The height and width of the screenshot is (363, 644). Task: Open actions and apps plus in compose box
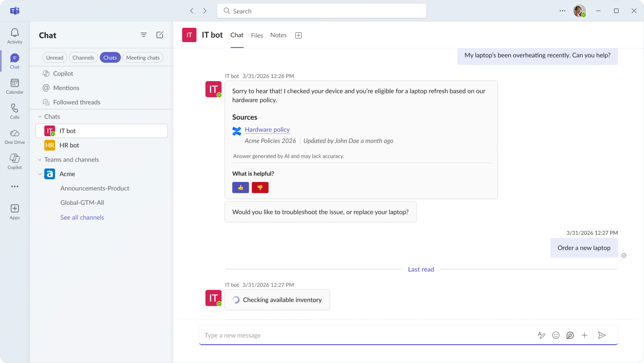[x=584, y=335]
